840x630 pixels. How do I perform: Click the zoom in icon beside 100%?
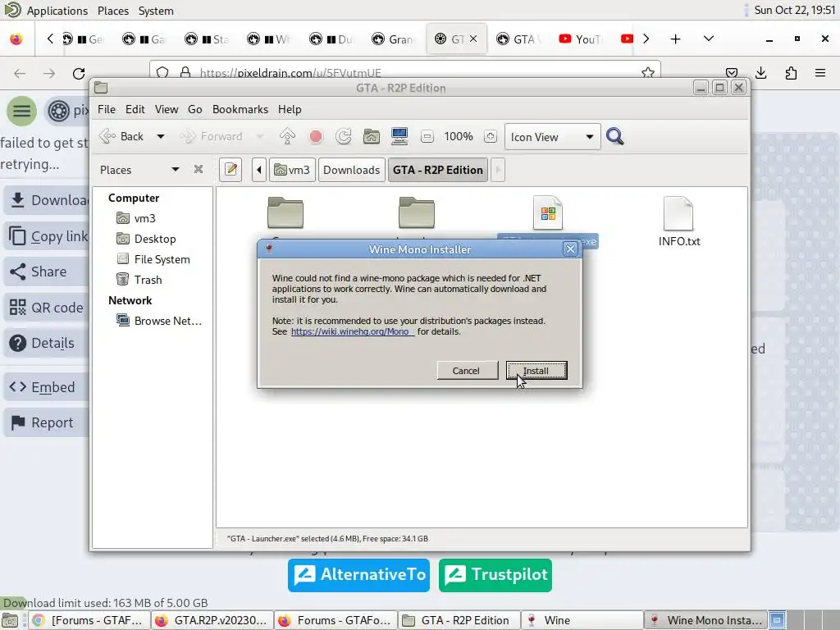(491, 137)
